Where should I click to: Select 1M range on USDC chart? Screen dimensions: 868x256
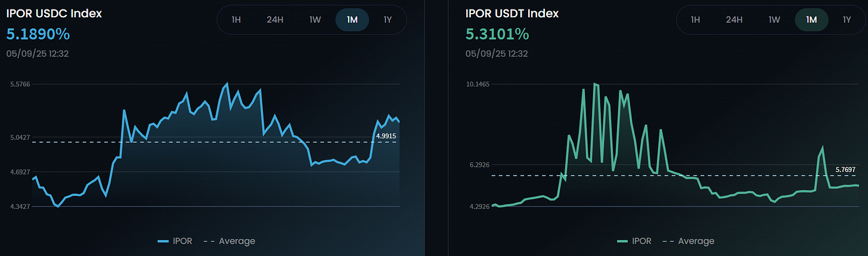(x=352, y=20)
